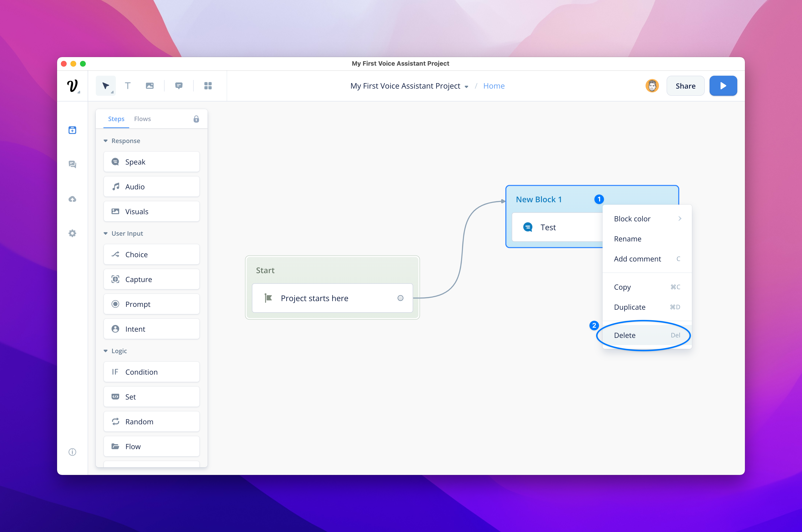This screenshot has width=802, height=532.
Task: Toggle the lock icon on Steps panel
Action: (x=196, y=119)
